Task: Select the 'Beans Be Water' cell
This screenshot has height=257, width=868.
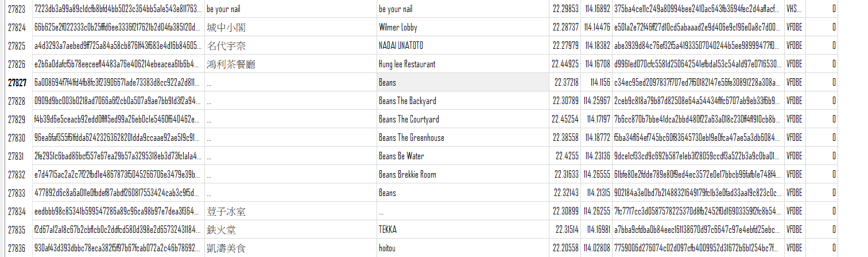Action: pyautogui.click(x=462, y=156)
